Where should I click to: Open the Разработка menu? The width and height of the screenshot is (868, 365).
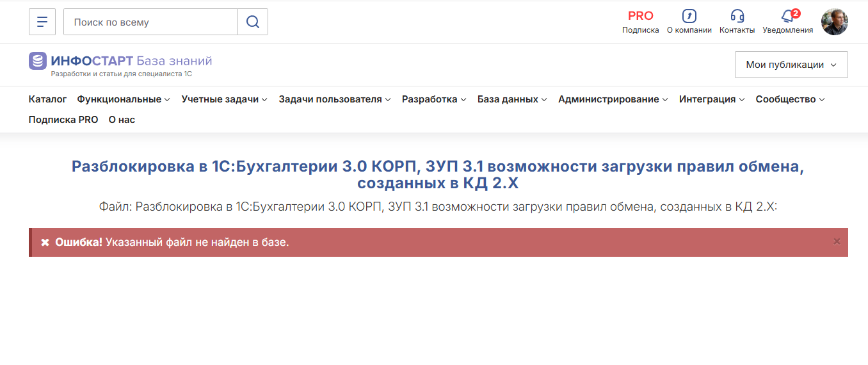pos(434,99)
